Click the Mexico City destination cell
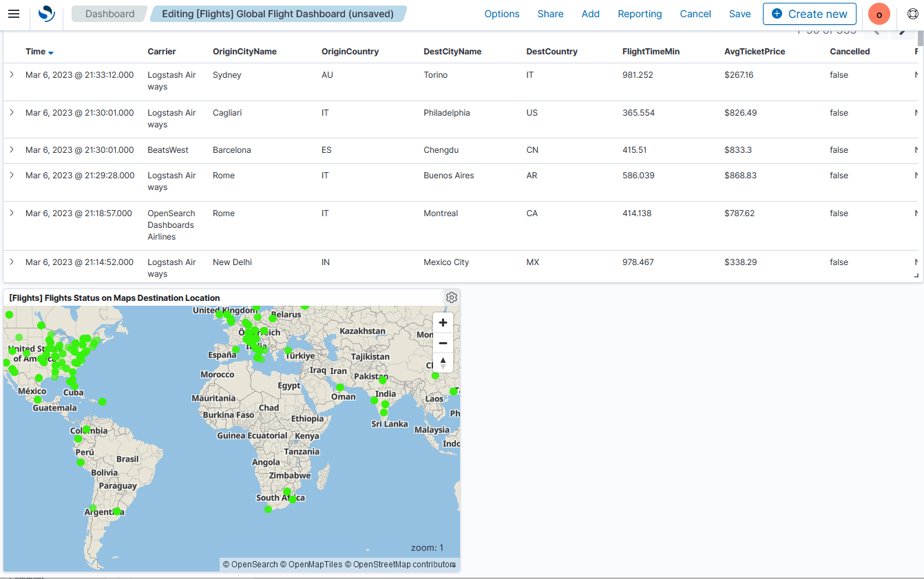 point(446,262)
